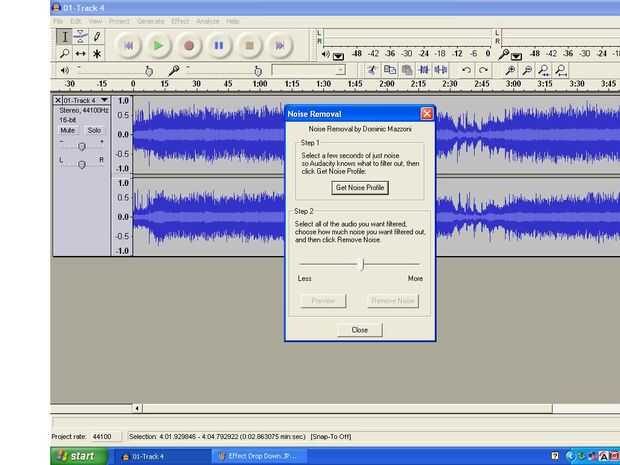Click the Get Noise Profile button
Screen dimensions: 620x465
click(x=360, y=188)
